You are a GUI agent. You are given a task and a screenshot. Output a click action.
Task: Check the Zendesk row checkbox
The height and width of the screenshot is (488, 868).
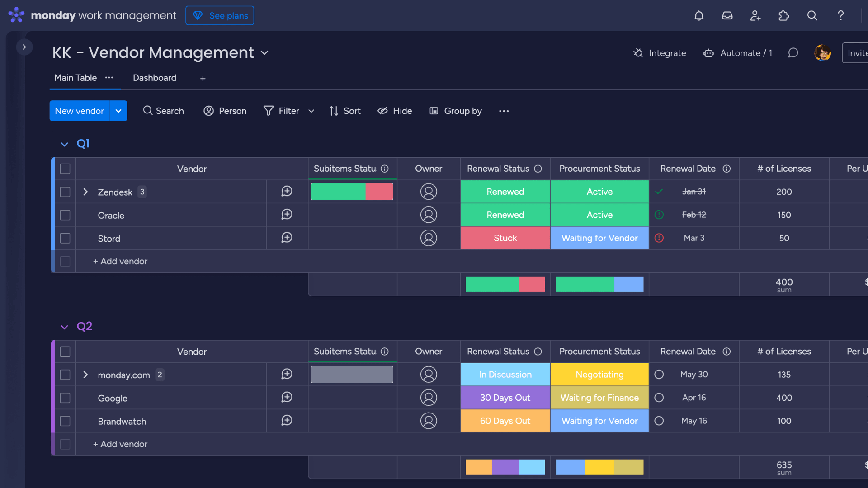[x=65, y=192]
